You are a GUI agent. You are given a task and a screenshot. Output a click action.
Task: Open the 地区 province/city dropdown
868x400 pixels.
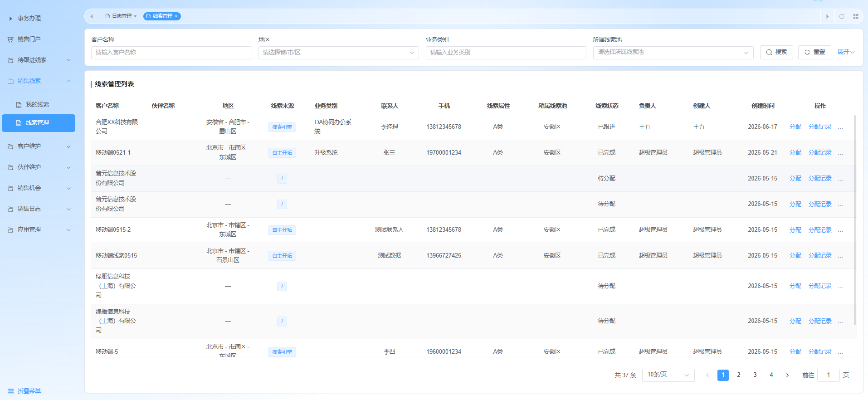click(x=338, y=53)
